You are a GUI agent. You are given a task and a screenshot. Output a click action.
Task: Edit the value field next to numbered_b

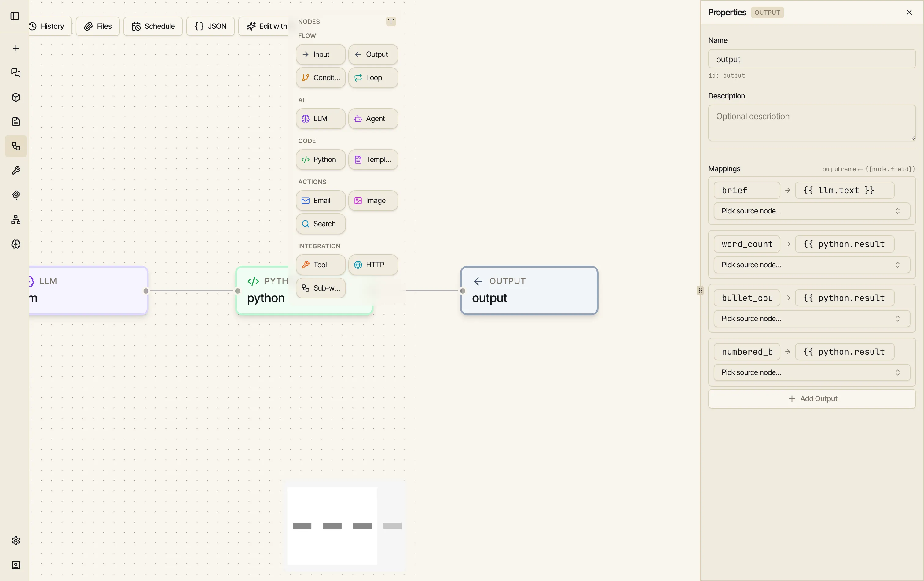[x=845, y=352]
